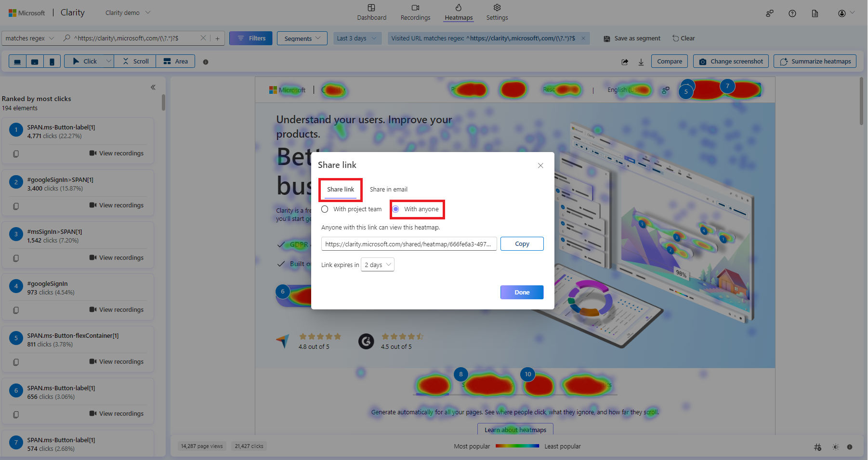Viewport: 868px width, 460px height.
Task: Toggle the element numbering icon in footer
Action: 817,447
